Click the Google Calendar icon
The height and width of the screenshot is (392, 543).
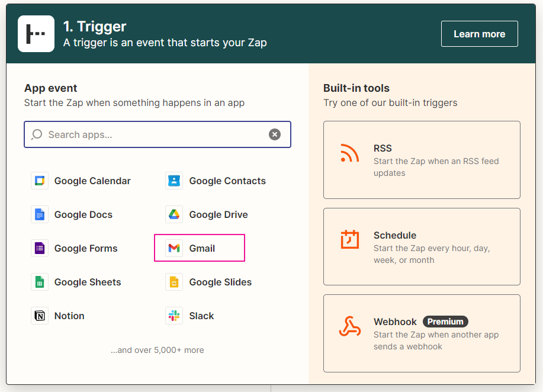(40, 181)
